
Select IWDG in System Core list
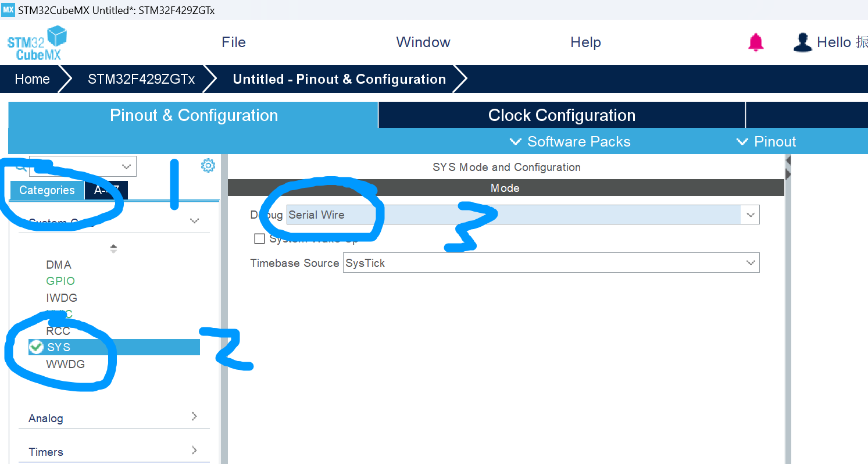click(62, 298)
